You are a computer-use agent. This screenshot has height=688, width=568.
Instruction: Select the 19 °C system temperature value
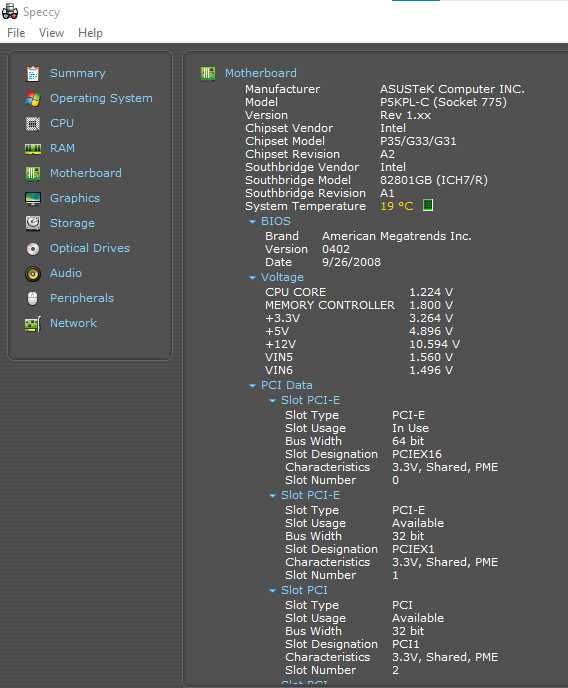click(x=397, y=206)
